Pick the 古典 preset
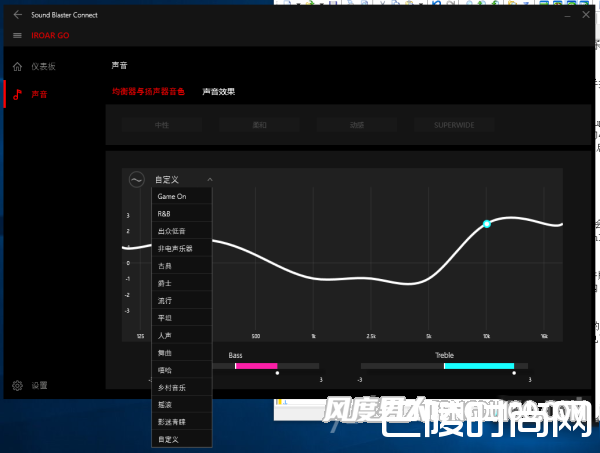 (182, 266)
